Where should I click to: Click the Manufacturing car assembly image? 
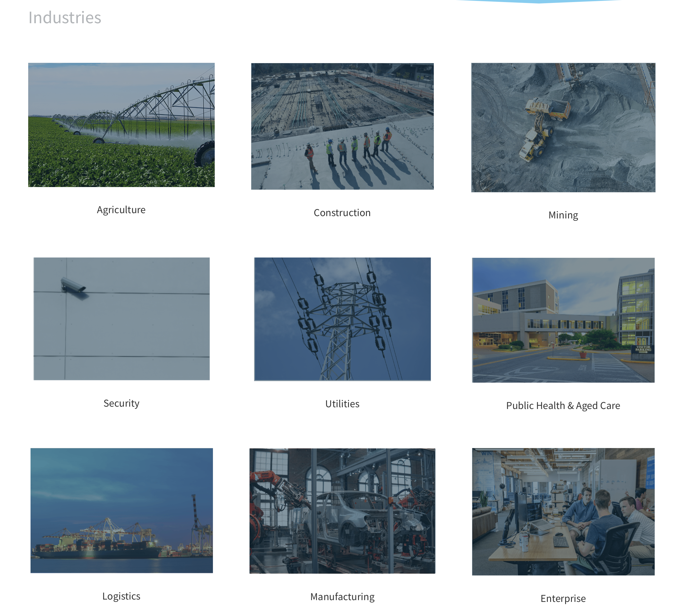click(342, 511)
